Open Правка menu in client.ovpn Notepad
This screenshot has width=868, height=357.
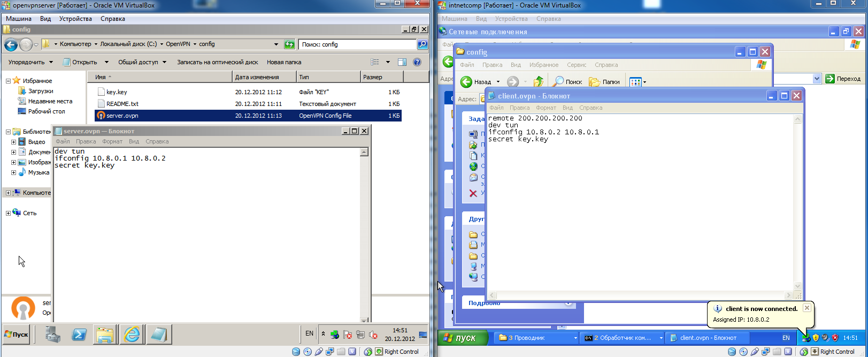click(x=519, y=108)
